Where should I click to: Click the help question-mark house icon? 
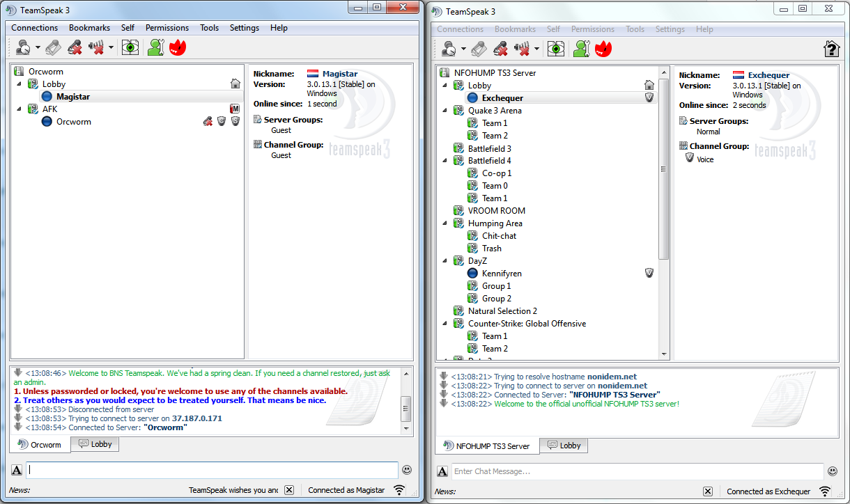coord(831,49)
